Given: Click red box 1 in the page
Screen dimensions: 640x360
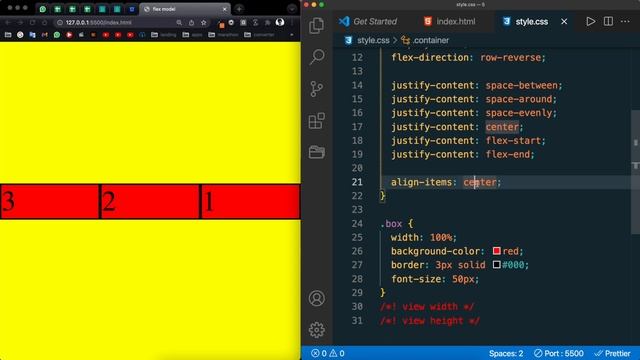Looking at the screenshot, I should [x=250, y=202].
